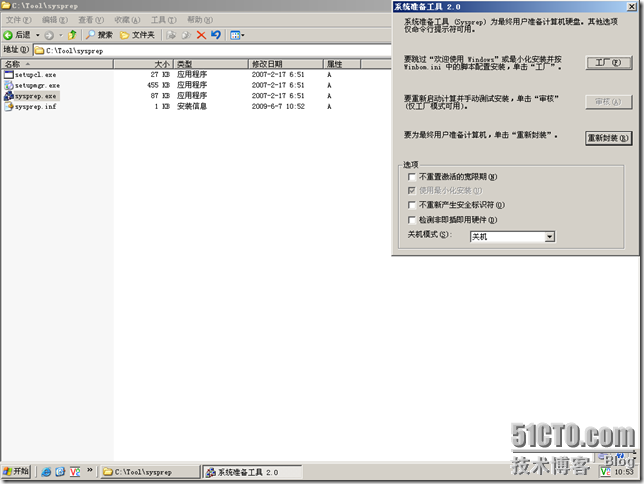This screenshot has height=484, width=644.
Task: Click the 2009-6-7 10:52 date cell
Action: (x=278, y=106)
